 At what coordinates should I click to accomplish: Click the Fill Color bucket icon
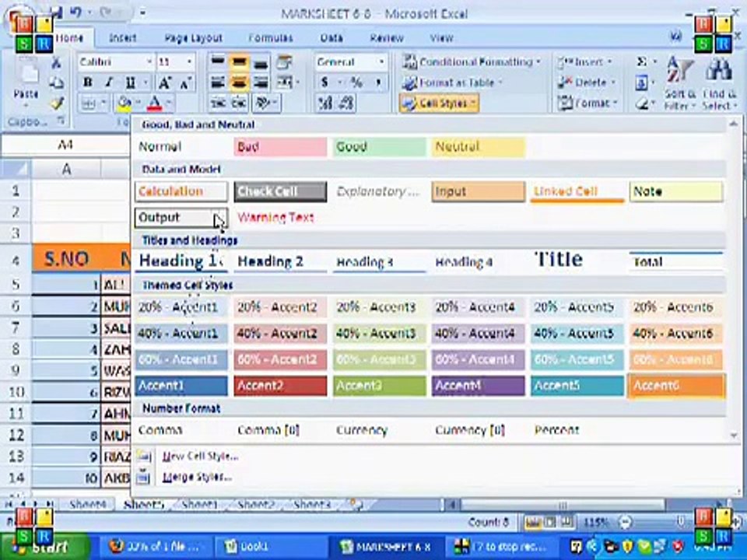click(124, 103)
